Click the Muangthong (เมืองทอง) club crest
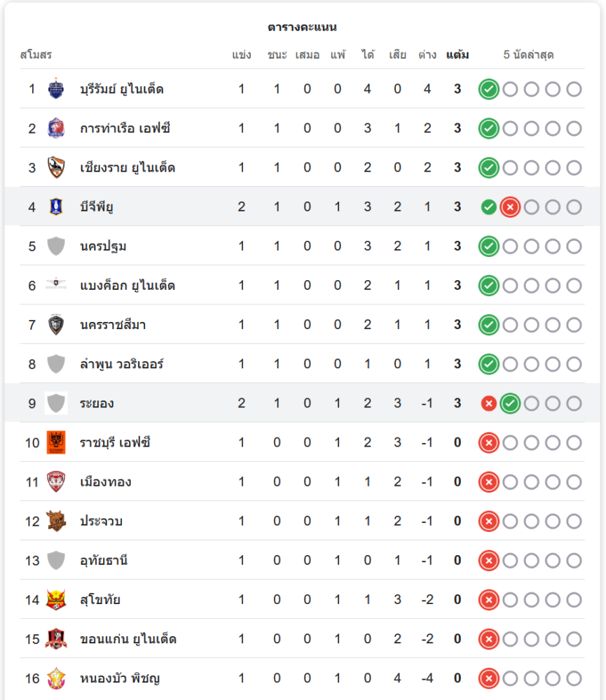 56,482
